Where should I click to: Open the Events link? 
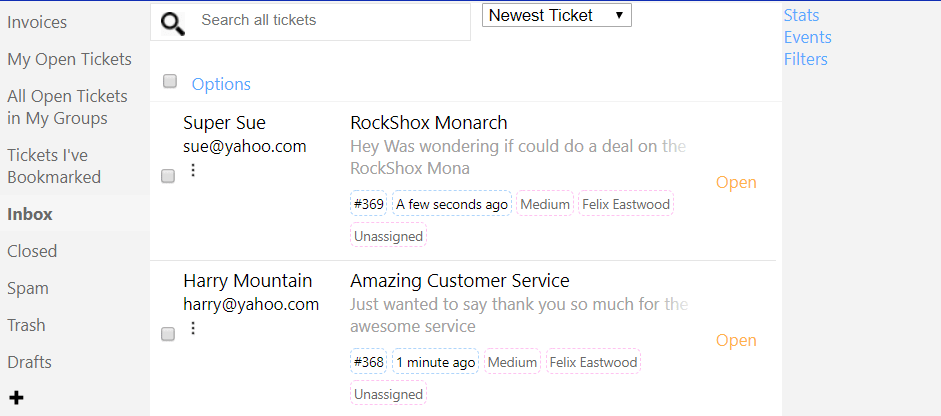[x=807, y=37]
